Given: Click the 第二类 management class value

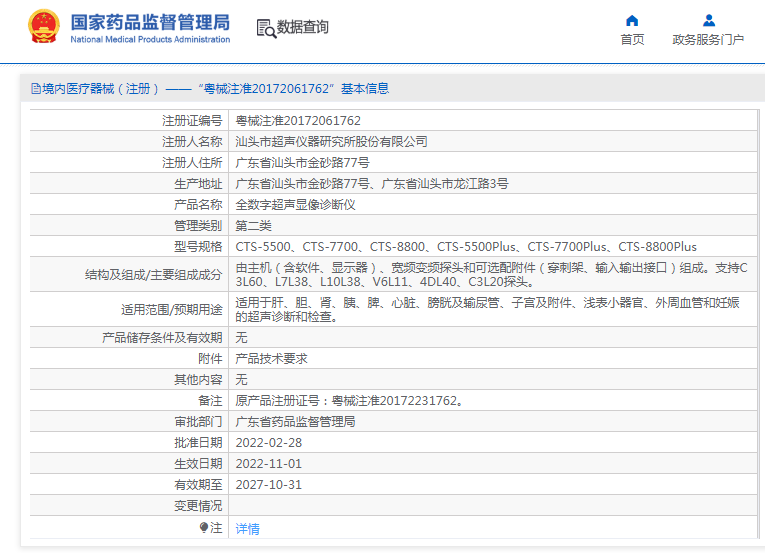Looking at the screenshot, I should pyautogui.click(x=253, y=225).
